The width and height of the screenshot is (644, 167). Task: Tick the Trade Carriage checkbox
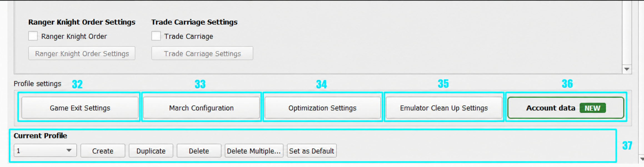156,36
